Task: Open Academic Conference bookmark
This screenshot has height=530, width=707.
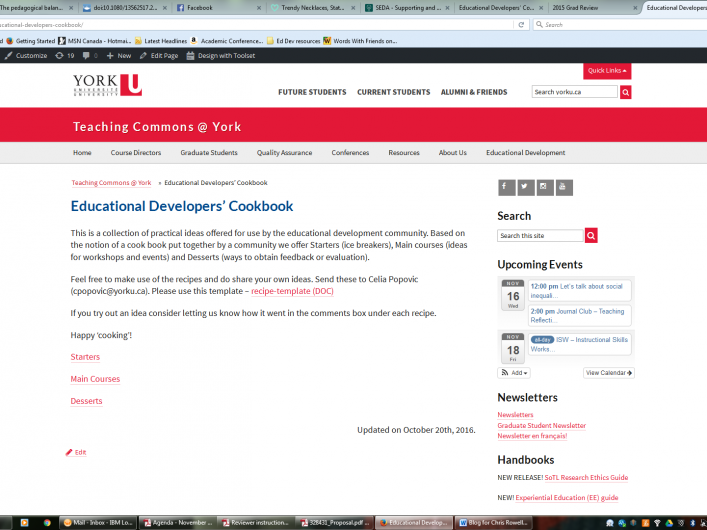Action: tap(227, 41)
